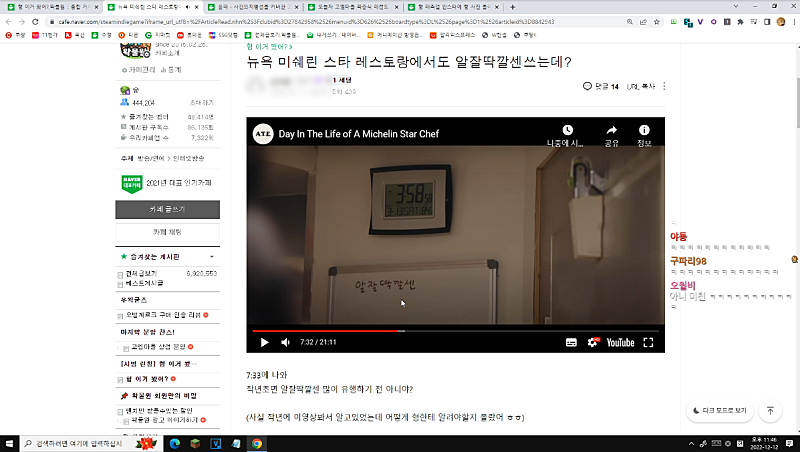Open Chrome from the taskbar
Viewport: 800px width, 452px height.
tap(257, 444)
